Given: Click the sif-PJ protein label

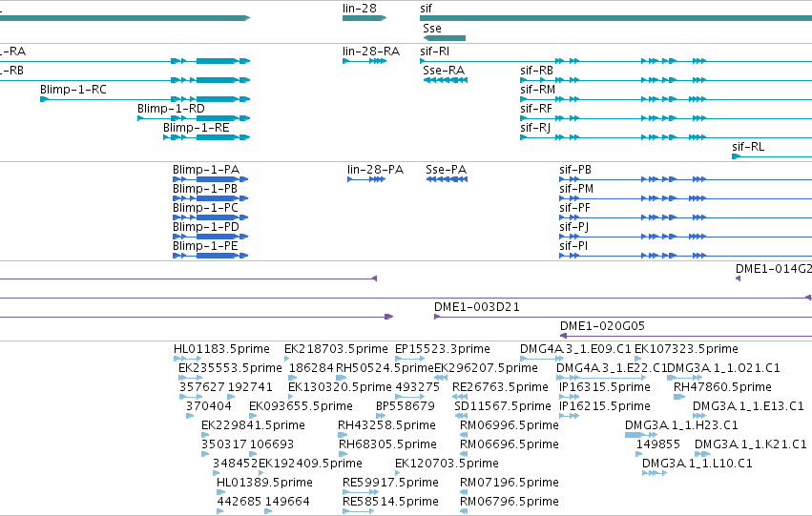Looking at the screenshot, I should pyautogui.click(x=573, y=227).
